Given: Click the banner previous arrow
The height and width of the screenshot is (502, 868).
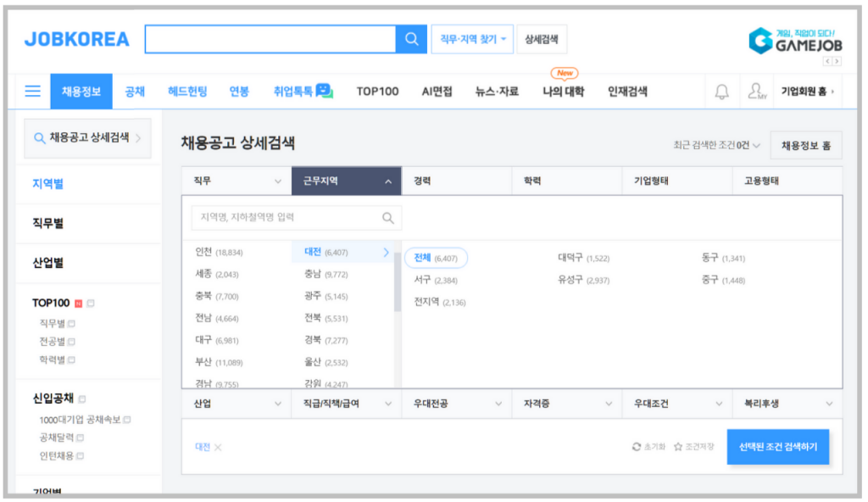Looking at the screenshot, I should [827, 62].
